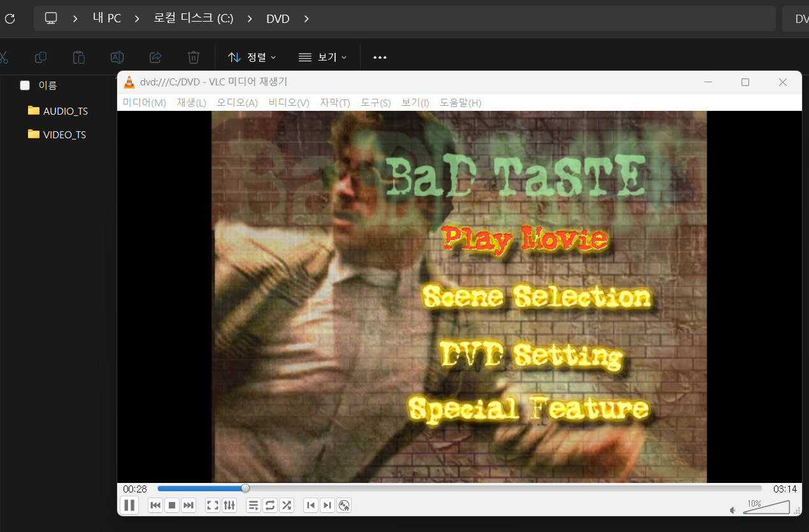Pause playback in VLC
Viewport: 809px width, 532px height.
[x=129, y=505]
